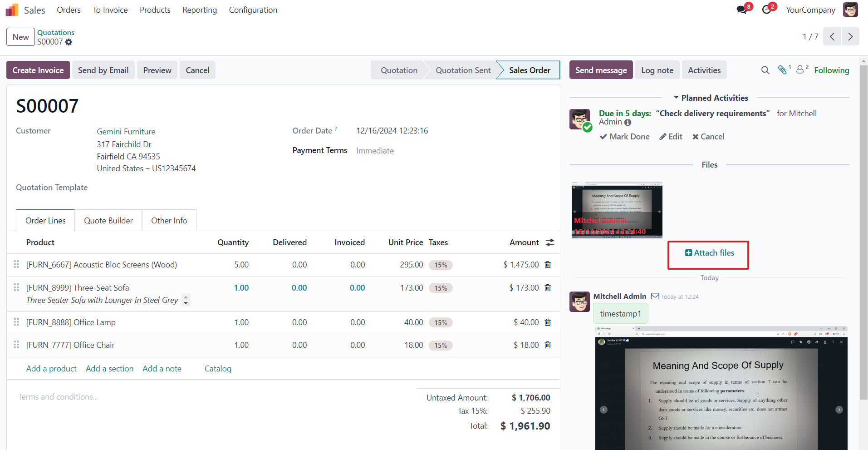The height and width of the screenshot is (450, 868).
Task: Open the conversations chat icon with 8 badge
Action: click(742, 10)
